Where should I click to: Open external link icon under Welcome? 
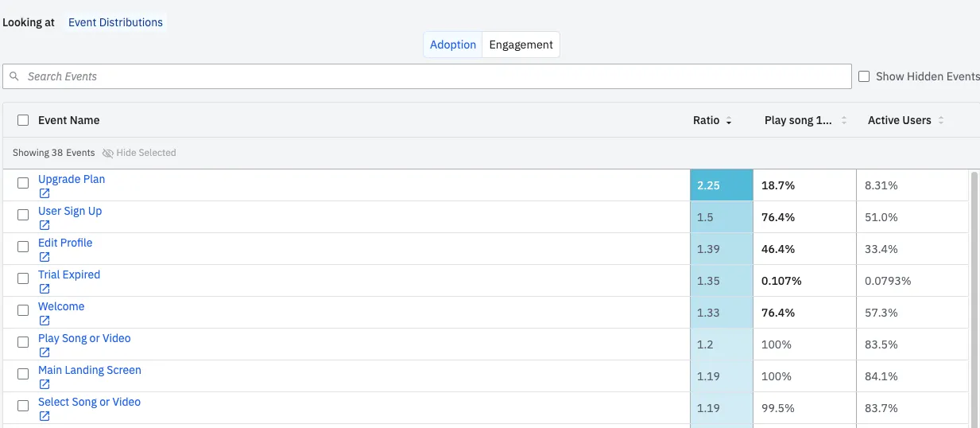pyautogui.click(x=45, y=321)
